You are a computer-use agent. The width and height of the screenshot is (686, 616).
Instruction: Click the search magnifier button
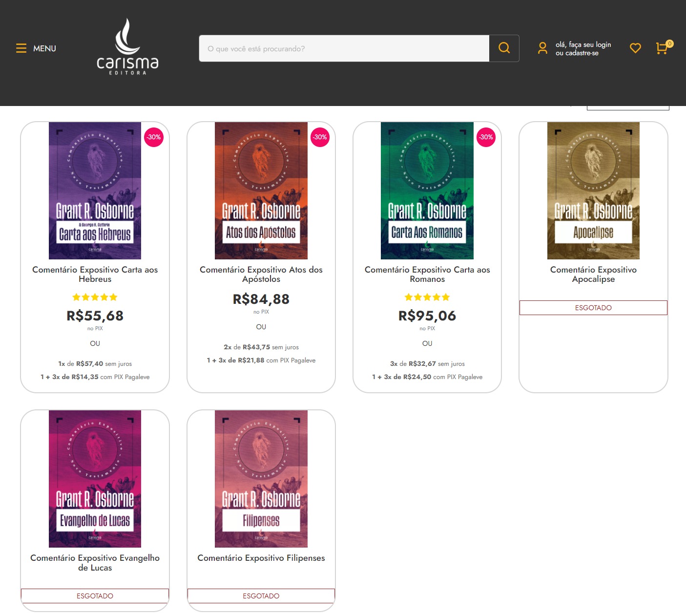coord(504,48)
